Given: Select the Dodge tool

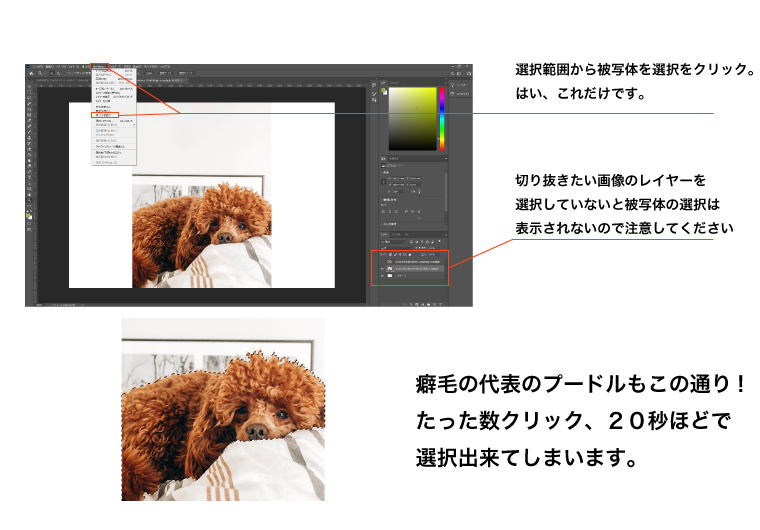Looking at the screenshot, I should click(29, 166).
